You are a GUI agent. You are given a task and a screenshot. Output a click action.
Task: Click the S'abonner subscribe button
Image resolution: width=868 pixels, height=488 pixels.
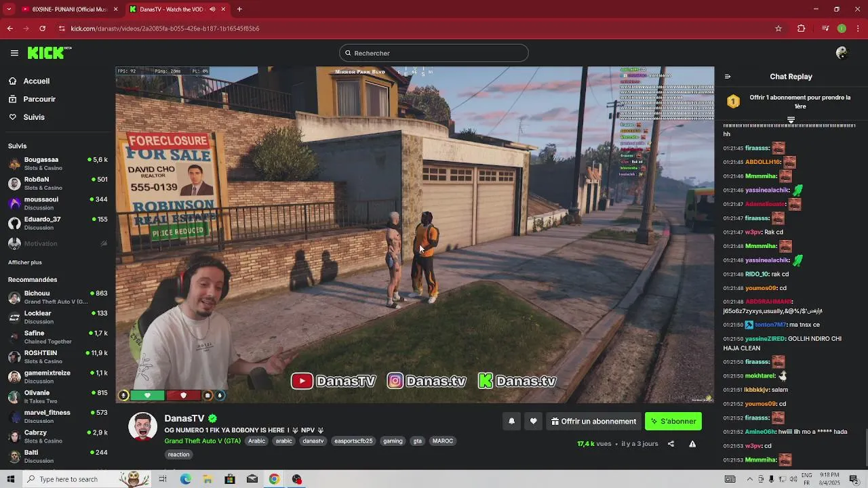point(673,421)
